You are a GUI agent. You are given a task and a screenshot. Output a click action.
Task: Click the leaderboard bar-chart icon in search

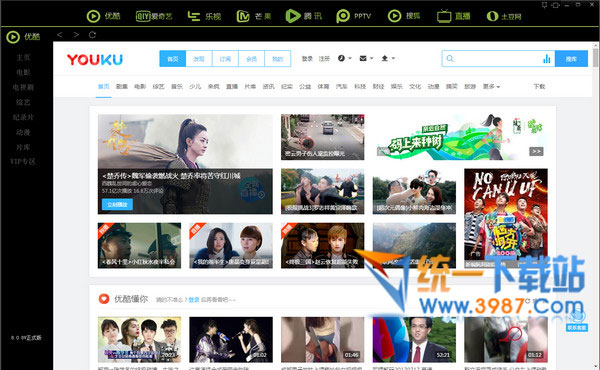pos(546,59)
